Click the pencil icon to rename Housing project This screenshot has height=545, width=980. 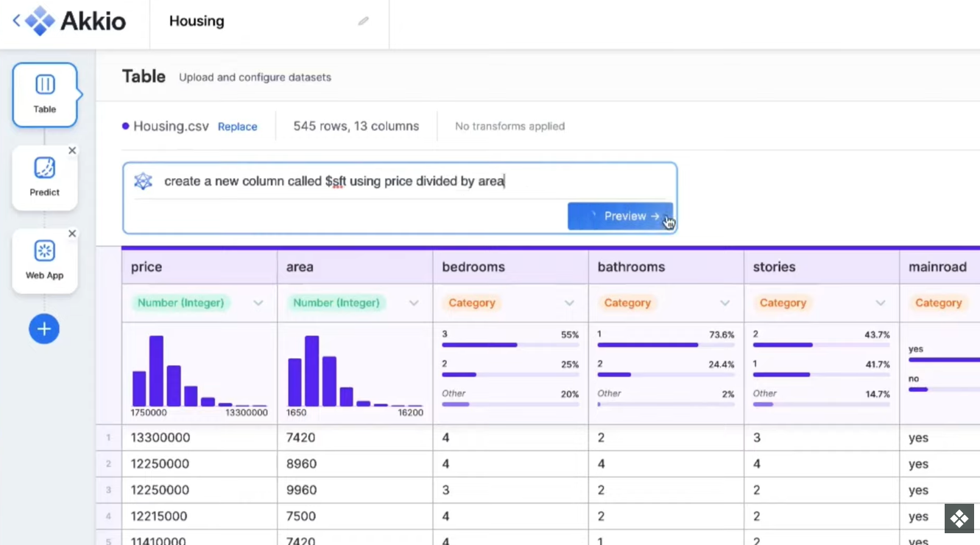[x=362, y=21]
